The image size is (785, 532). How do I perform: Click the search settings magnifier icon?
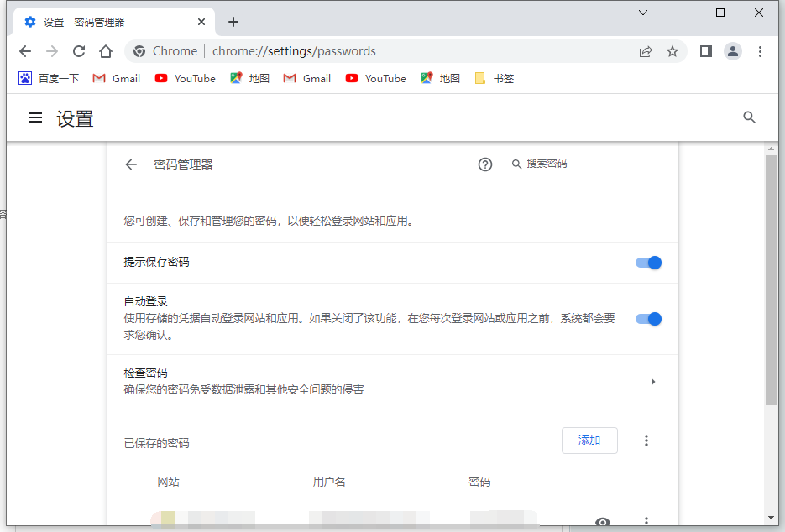coord(750,117)
